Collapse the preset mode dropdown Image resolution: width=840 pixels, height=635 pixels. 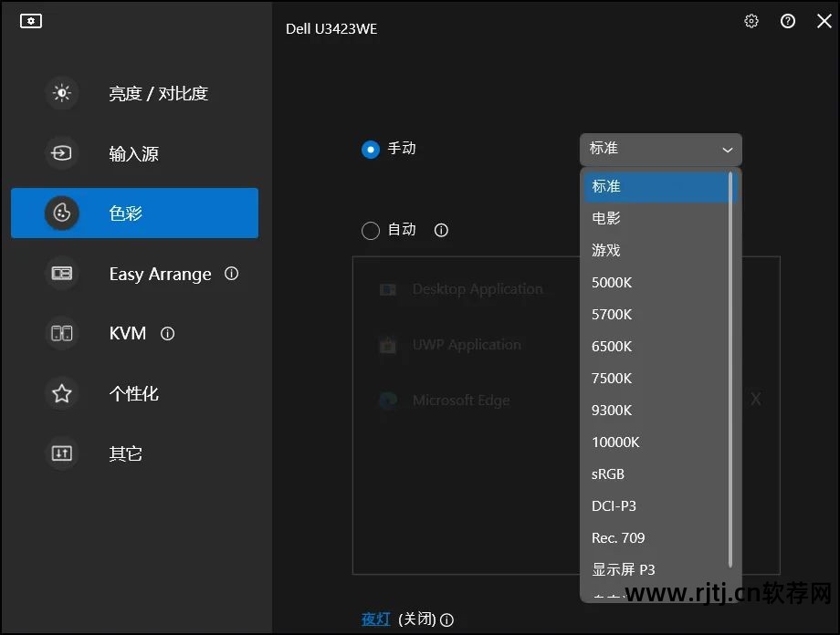tap(727, 149)
